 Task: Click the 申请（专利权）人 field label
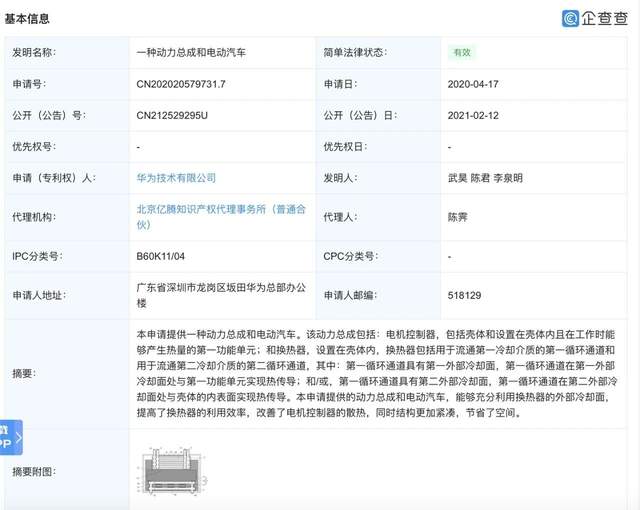54,178
